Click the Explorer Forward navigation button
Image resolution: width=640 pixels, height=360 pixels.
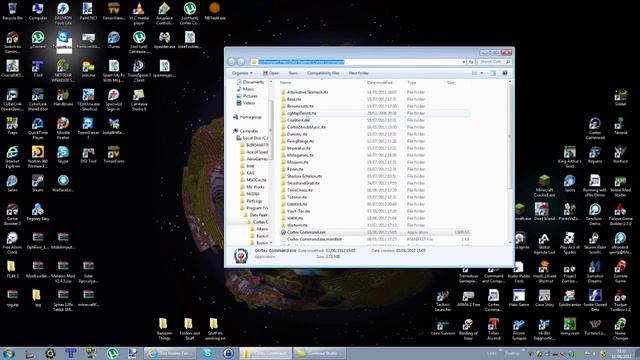[x=241, y=62]
